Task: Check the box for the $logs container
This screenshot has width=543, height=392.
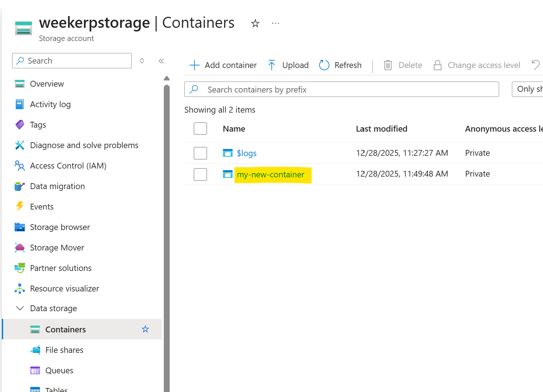Action: tap(200, 153)
